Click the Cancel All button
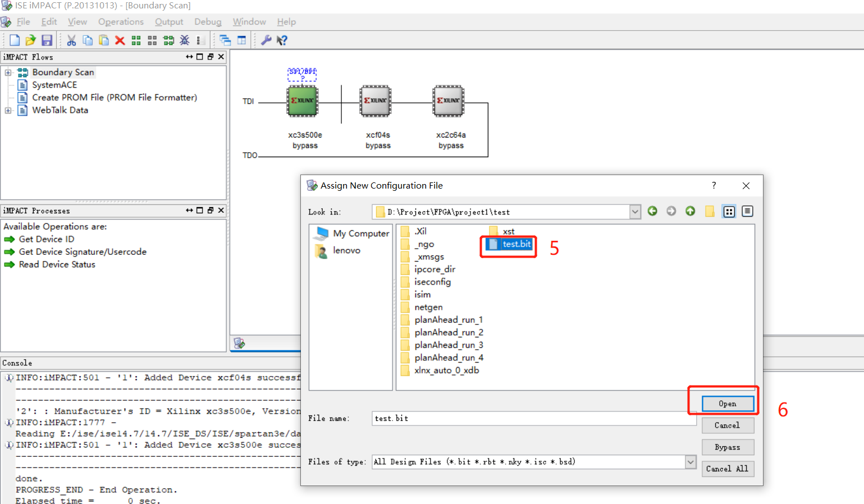The width and height of the screenshot is (864, 504). click(728, 469)
